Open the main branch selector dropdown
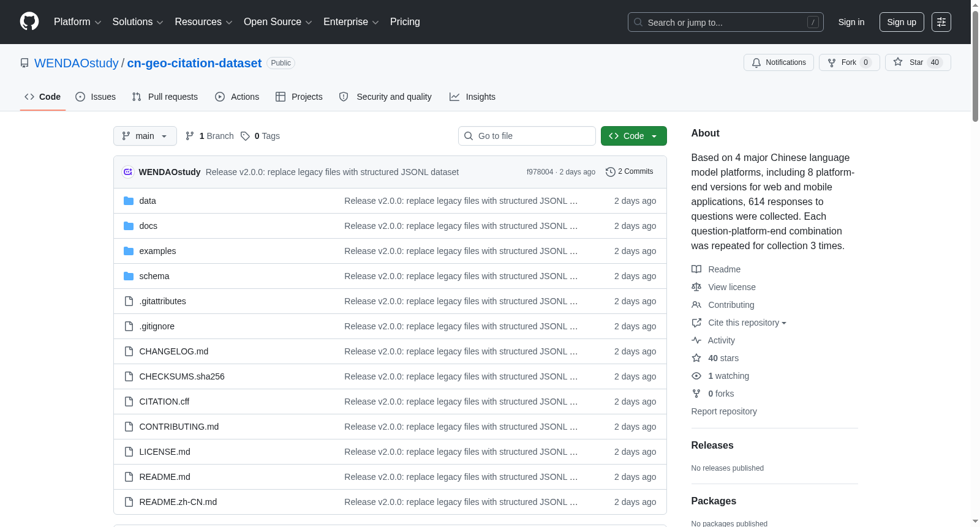This screenshot has height=527, width=980. (145, 136)
